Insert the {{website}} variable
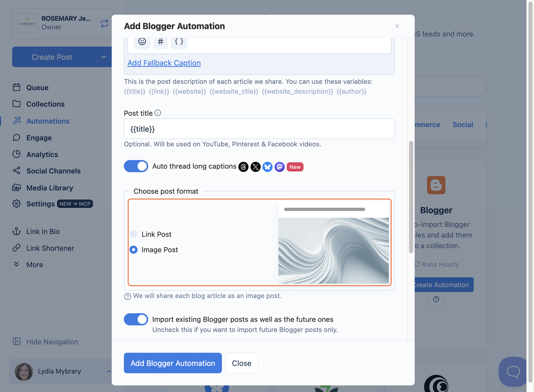The width and height of the screenshot is (534, 392). point(189,91)
